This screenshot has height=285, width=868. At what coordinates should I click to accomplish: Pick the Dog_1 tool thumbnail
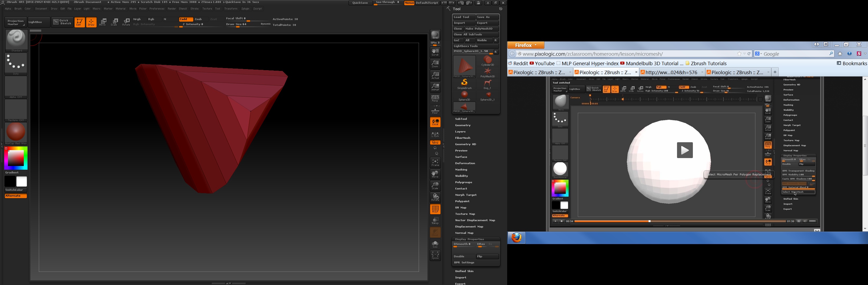coord(487,84)
